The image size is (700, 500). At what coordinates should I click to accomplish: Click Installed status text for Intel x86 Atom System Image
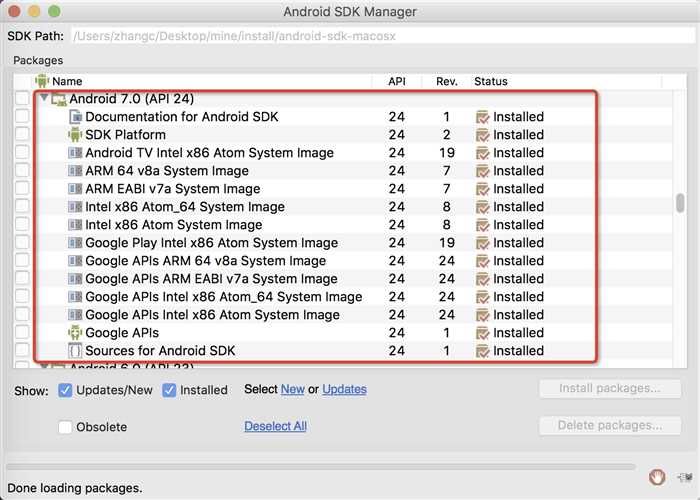[x=518, y=225]
